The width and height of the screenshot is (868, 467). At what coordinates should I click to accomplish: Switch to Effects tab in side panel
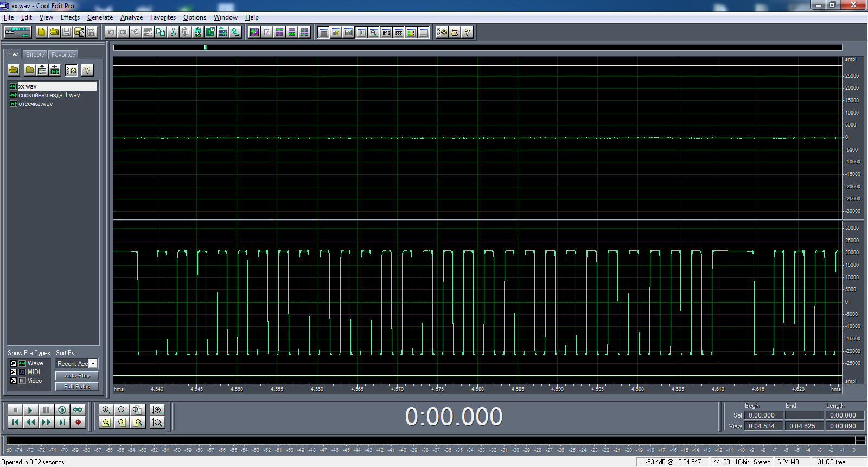(x=35, y=55)
